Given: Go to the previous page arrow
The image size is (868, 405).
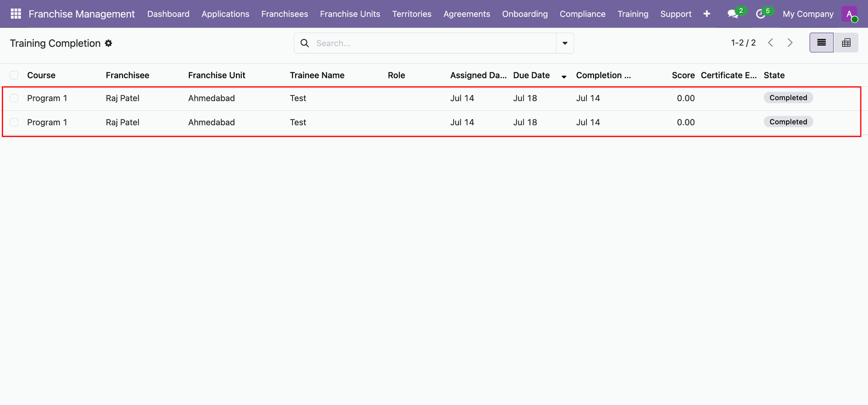Looking at the screenshot, I should pyautogui.click(x=771, y=43).
